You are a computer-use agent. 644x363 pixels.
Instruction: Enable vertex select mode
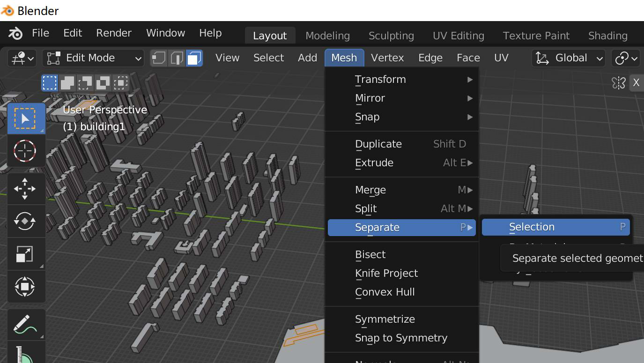[159, 58]
